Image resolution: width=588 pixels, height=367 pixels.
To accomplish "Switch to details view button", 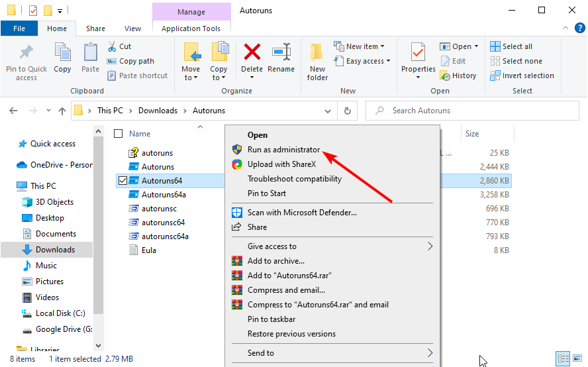I will coord(563,358).
